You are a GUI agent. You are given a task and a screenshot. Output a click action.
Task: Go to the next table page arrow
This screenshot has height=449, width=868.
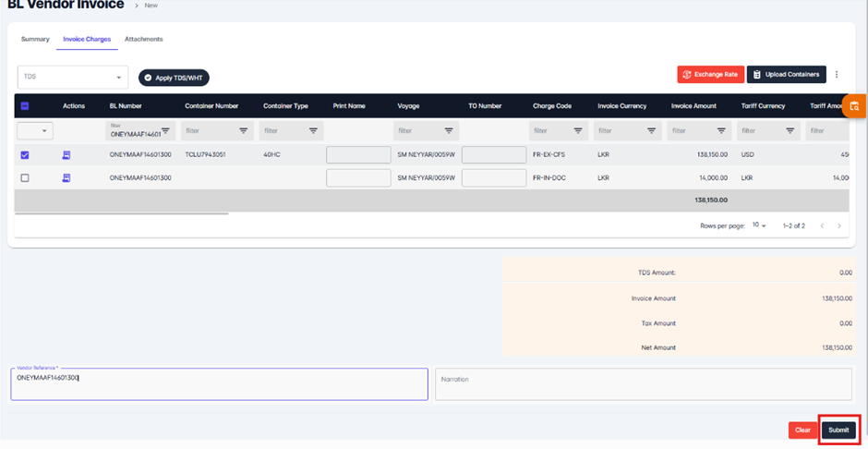(x=838, y=225)
